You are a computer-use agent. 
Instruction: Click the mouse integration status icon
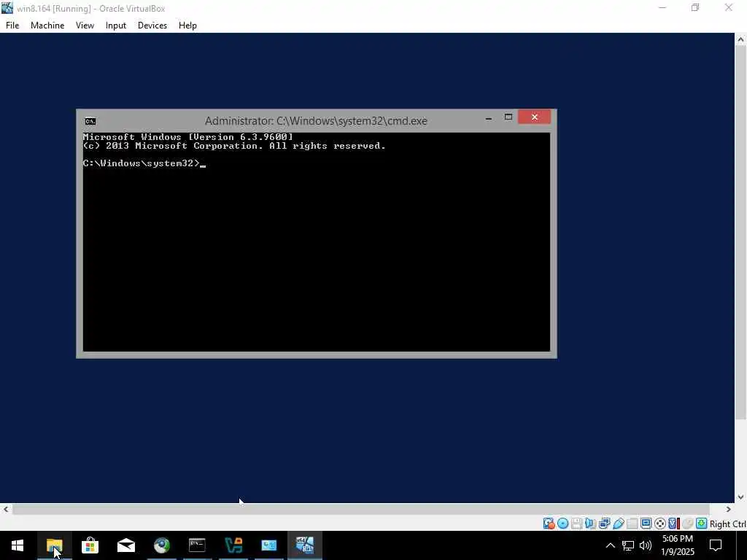(x=687, y=524)
